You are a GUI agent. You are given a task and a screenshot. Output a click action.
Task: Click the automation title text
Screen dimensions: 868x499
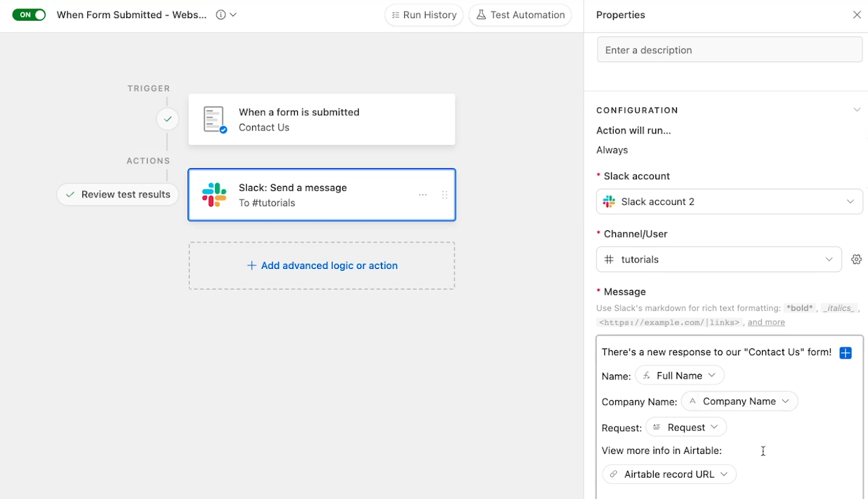132,15
